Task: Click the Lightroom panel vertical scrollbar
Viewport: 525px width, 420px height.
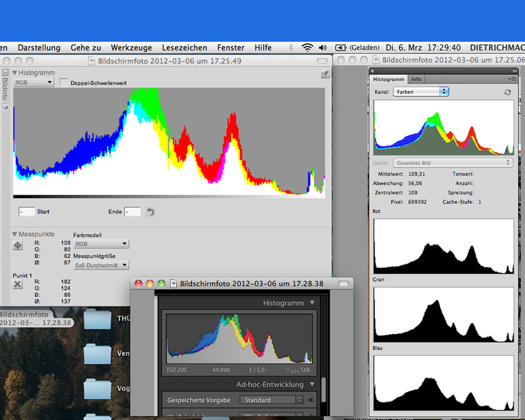Action: coord(324,390)
